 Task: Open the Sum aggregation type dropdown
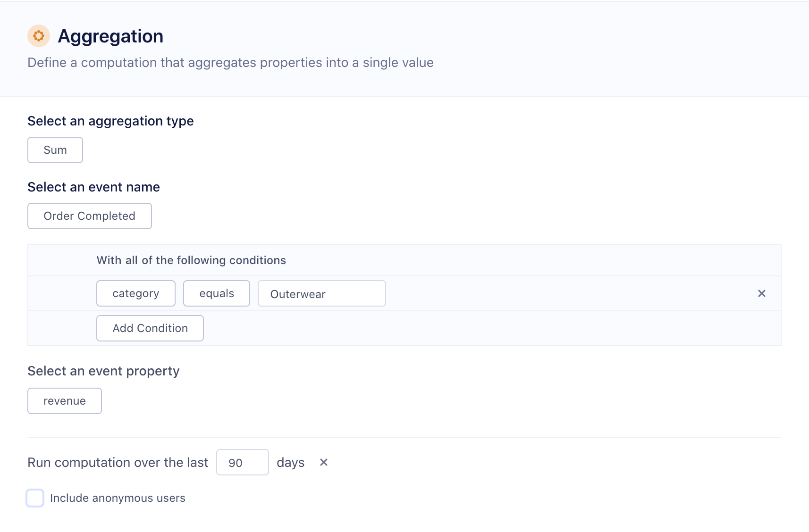(55, 150)
